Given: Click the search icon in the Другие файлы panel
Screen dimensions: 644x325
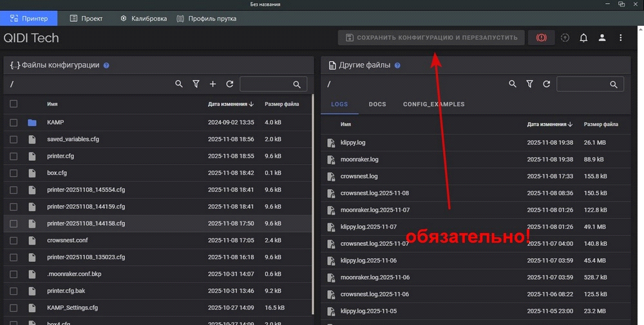Looking at the screenshot, I should [x=513, y=84].
